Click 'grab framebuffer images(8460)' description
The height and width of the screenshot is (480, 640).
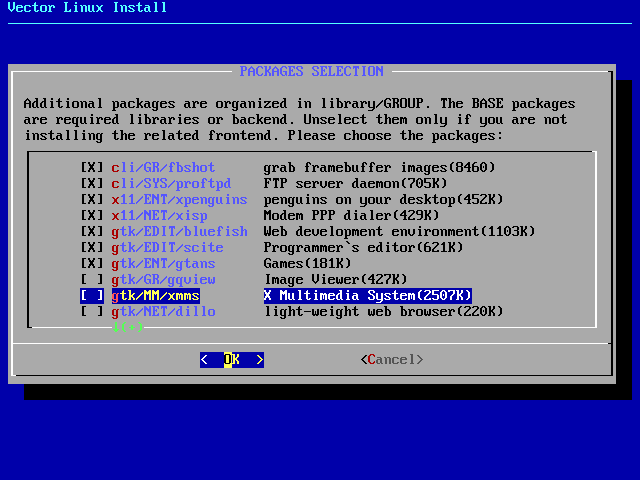click(x=379, y=167)
